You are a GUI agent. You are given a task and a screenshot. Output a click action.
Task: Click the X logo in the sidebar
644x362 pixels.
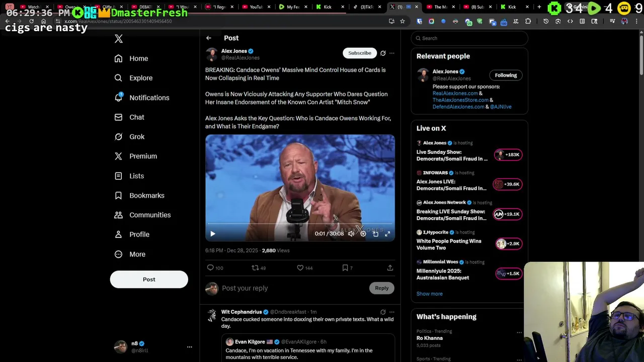(x=119, y=39)
